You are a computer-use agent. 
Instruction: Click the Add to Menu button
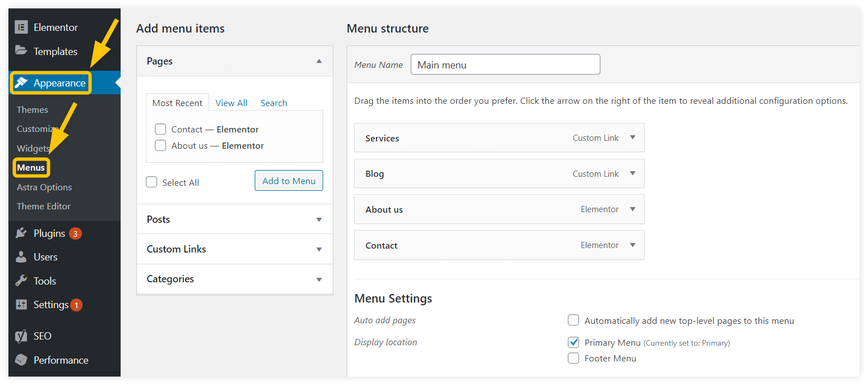pos(289,181)
